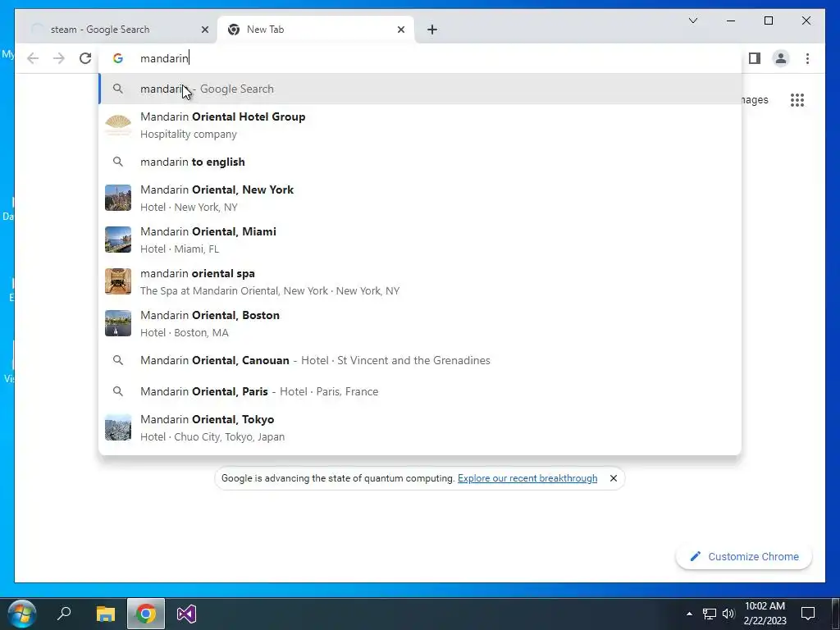Screen dimensions: 840x630
Task: Click the oriental spa thumbnail image
Action: (x=118, y=281)
